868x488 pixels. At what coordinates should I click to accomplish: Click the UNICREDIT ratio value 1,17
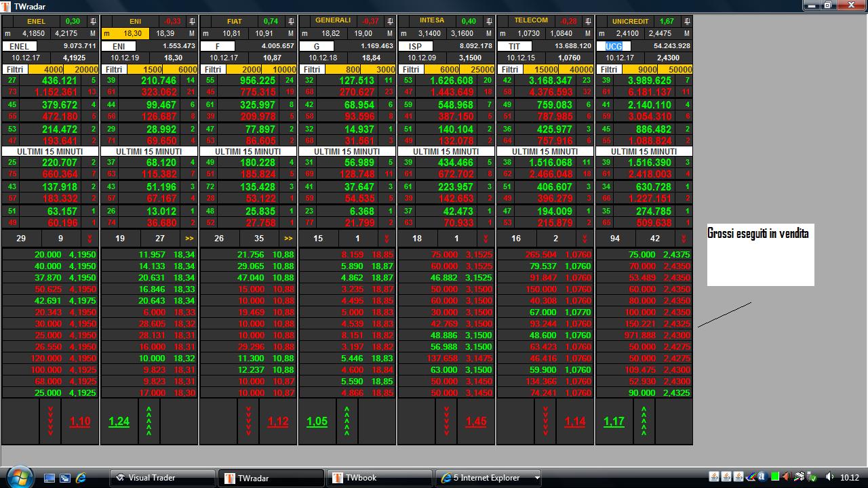[614, 422]
